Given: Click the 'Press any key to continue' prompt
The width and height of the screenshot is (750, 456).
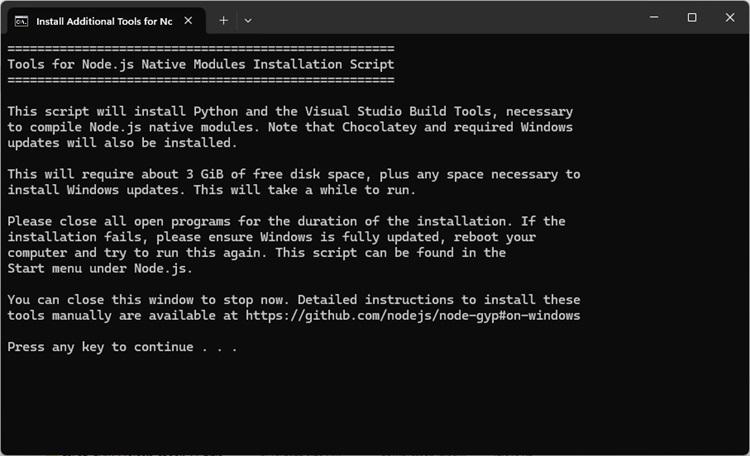Looking at the screenshot, I should (122, 347).
